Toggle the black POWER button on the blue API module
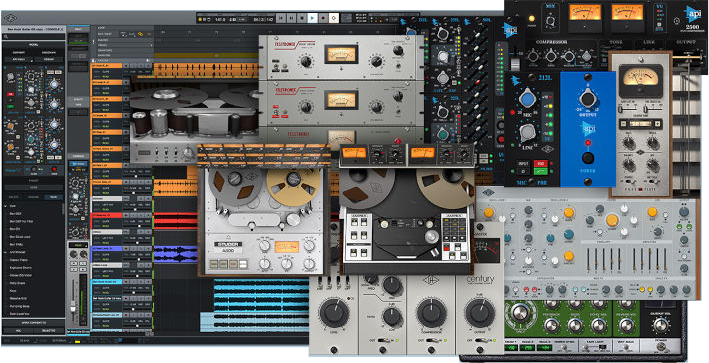Viewport: 709px width, 363px height. [x=587, y=158]
